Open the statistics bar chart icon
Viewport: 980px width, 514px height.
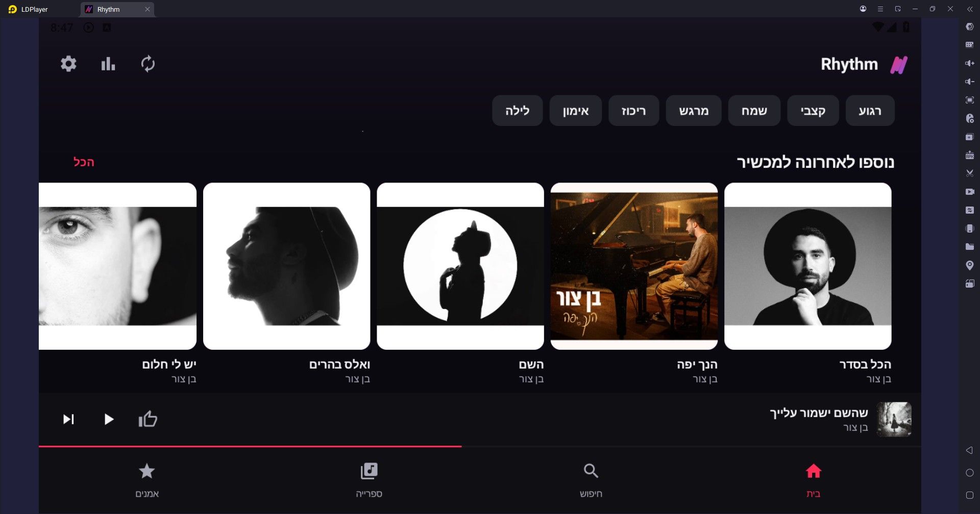coord(108,64)
